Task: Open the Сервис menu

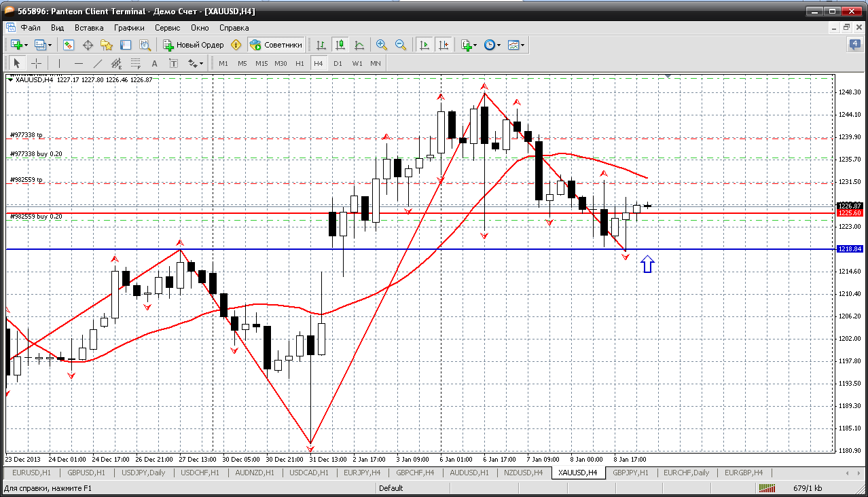Action: [167, 28]
